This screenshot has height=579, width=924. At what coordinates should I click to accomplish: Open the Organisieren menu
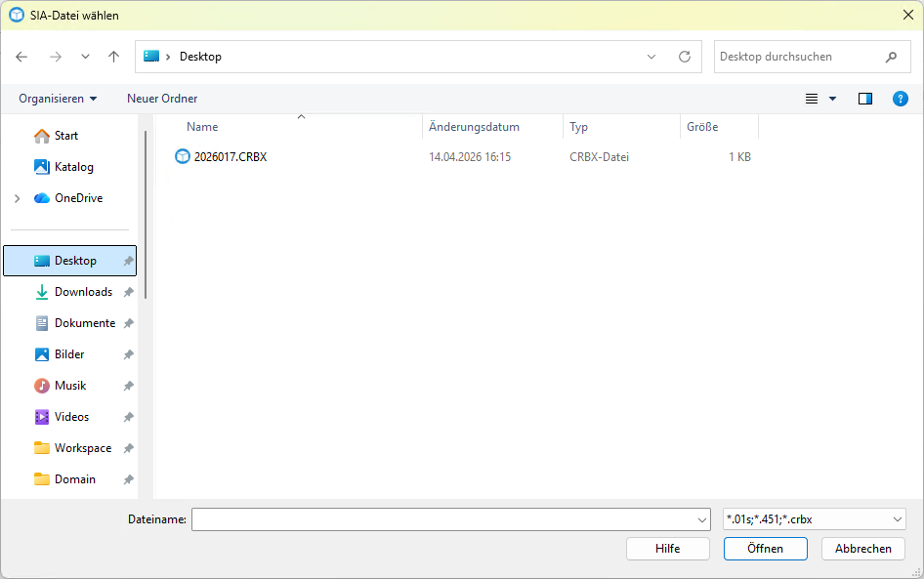pos(58,99)
